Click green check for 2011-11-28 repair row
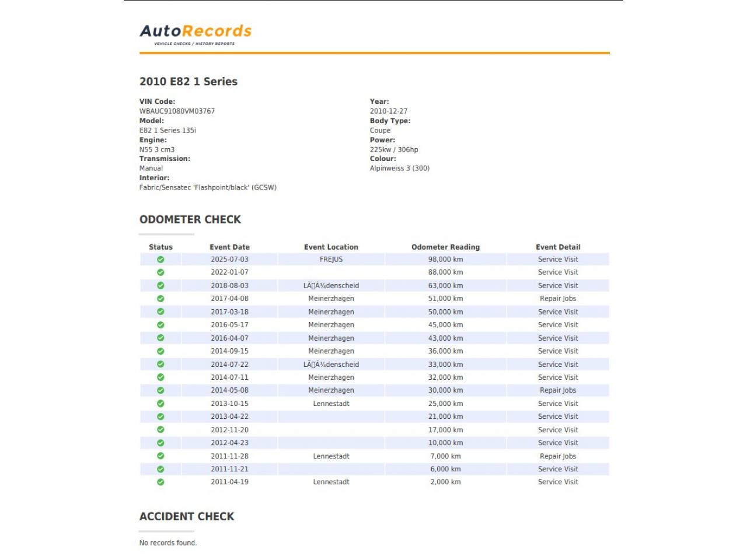Screen dimensions: 747x560 [x=160, y=456]
